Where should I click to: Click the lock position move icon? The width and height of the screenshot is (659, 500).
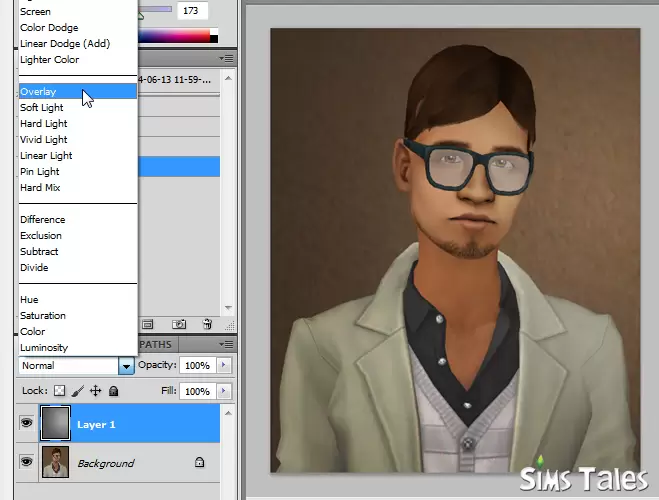95,391
